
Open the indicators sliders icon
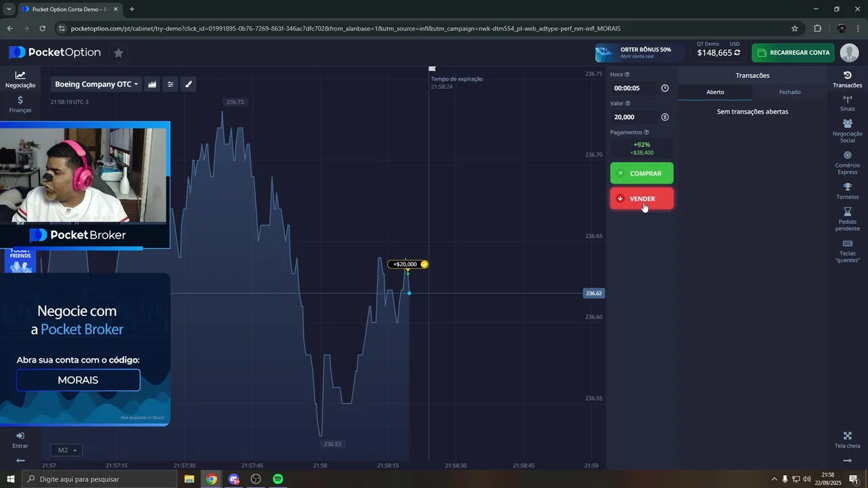click(x=170, y=84)
